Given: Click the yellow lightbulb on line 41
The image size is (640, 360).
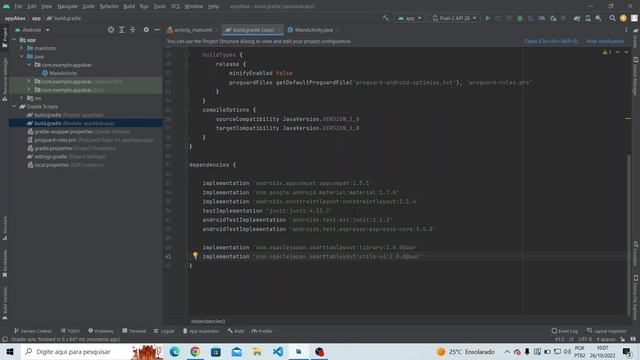Looking at the screenshot, I should (x=195, y=256).
